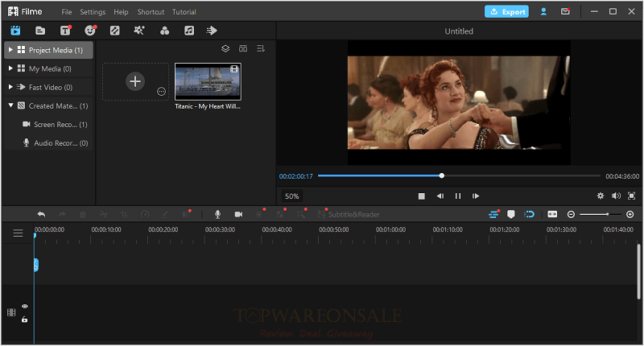Click the split scissors icon in timeline toolbar
644x346 pixels.
point(104,214)
